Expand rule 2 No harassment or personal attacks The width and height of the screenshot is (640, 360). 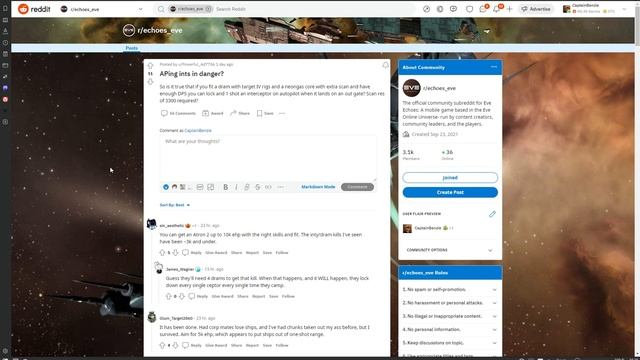[x=450, y=303]
